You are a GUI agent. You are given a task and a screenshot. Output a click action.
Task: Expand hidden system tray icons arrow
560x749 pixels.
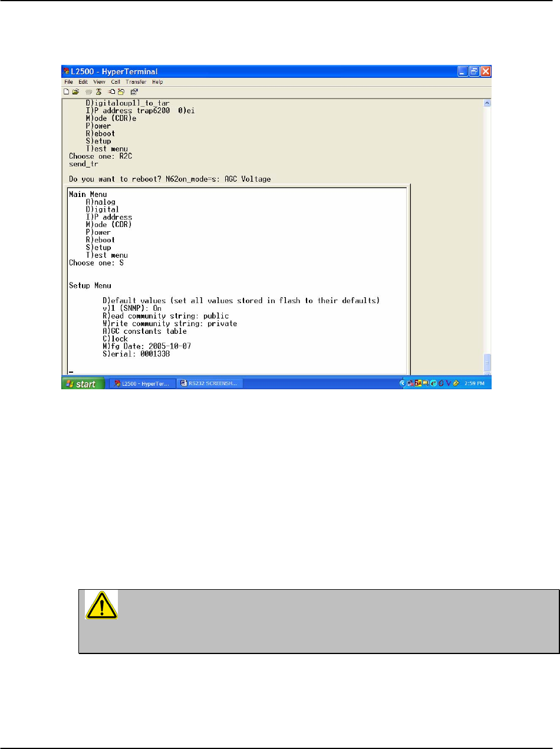tap(403, 383)
